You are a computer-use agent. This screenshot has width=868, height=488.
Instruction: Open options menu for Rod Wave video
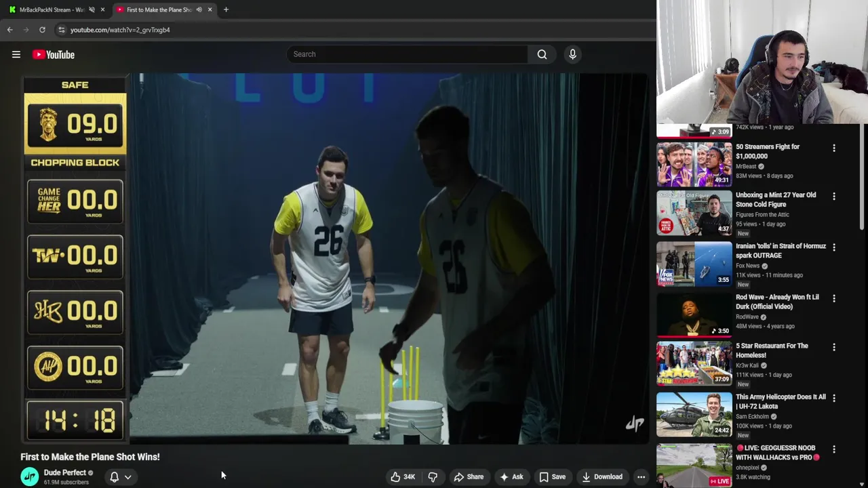coord(834,298)
